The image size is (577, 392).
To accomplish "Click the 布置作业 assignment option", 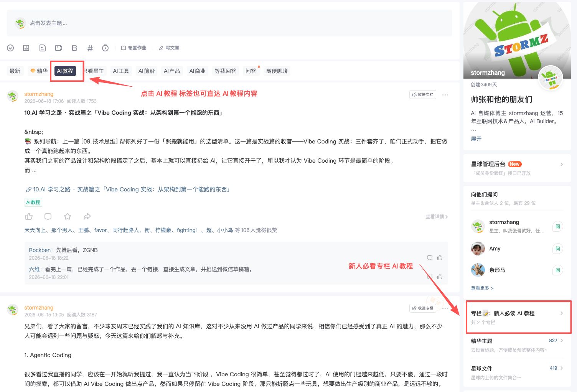I will pyautogui.click(x=134, y=48).
